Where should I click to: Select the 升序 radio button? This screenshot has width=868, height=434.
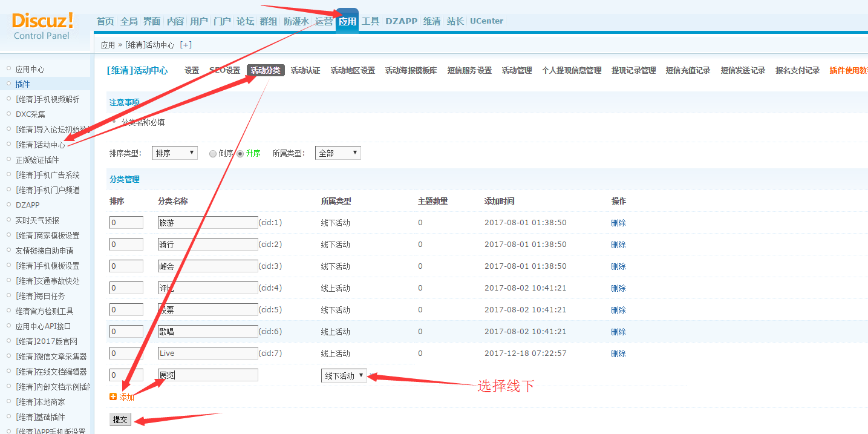click(240, 154)
